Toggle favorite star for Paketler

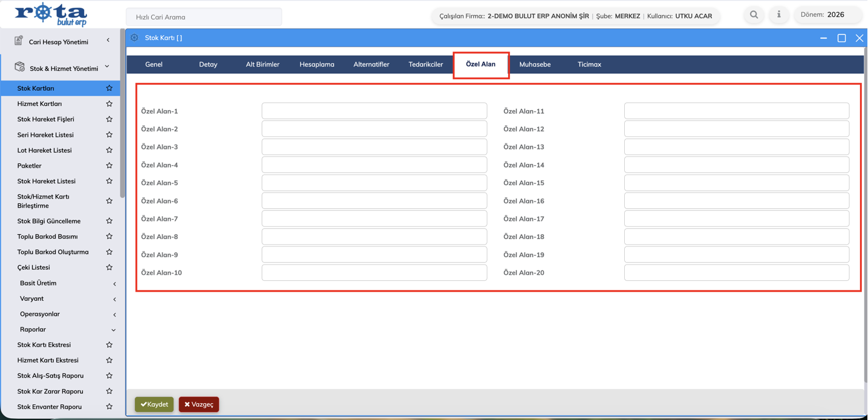(109, 166)
